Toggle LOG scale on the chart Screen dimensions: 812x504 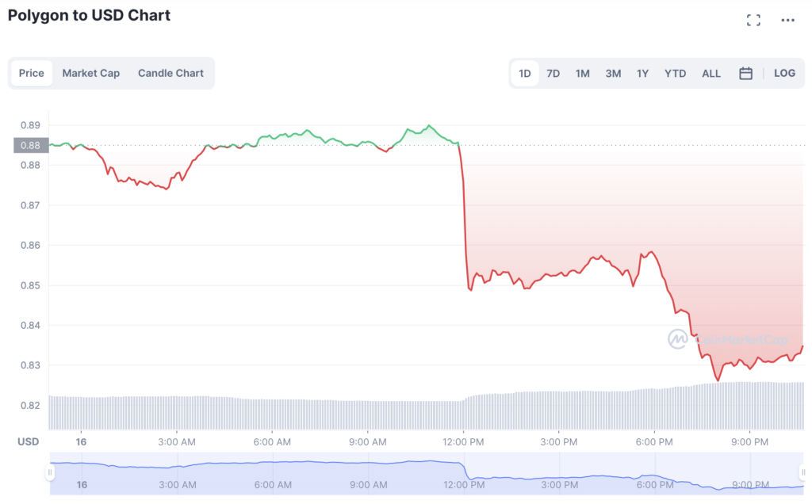click(x=784, y=74)
